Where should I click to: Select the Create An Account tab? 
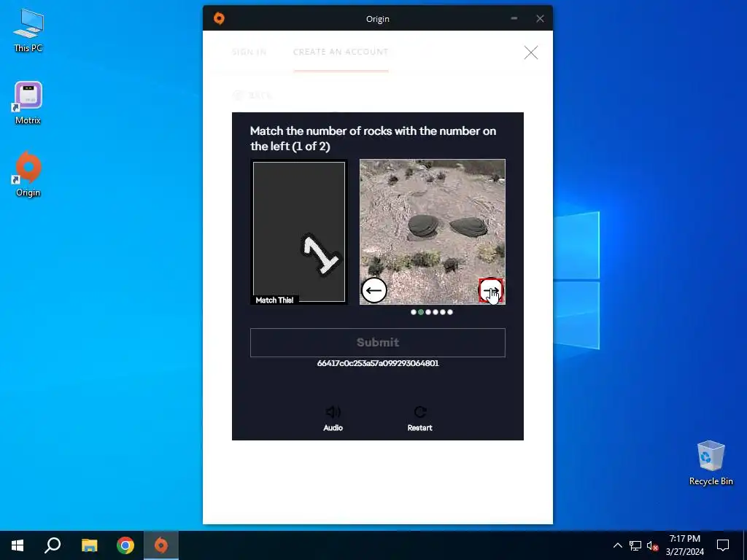point(341,52)
